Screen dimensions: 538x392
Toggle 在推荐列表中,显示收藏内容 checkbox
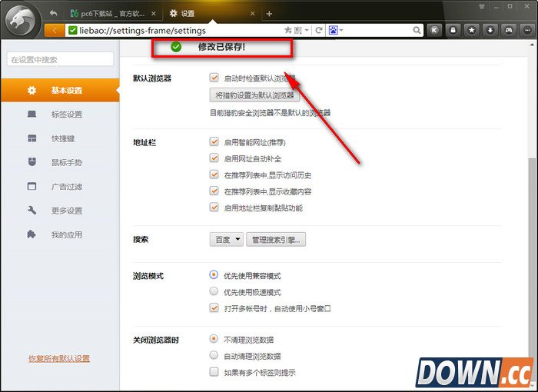[214, 191]
